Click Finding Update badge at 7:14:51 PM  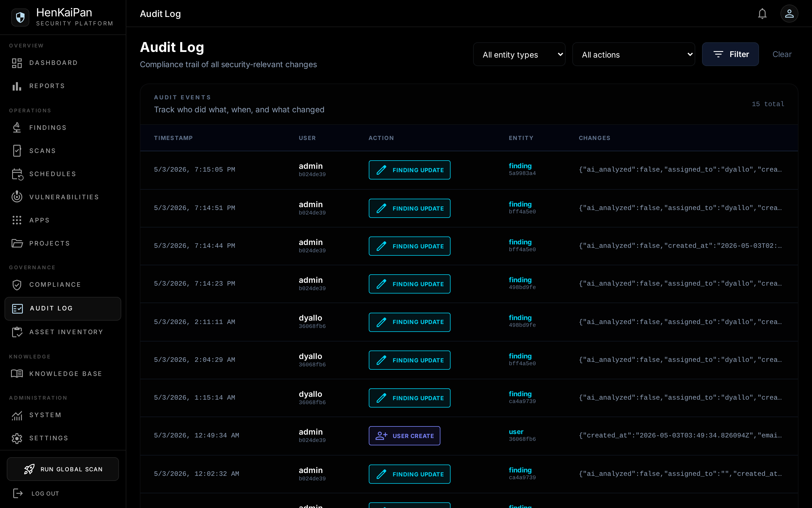click(x=409, y=208)
